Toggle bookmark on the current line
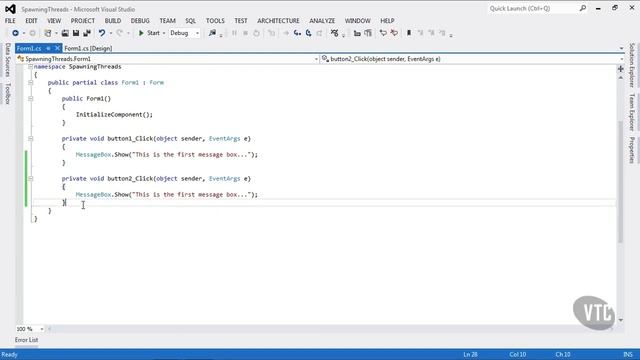The height and width of the screenshot is (360, 640). pos(409,33)
